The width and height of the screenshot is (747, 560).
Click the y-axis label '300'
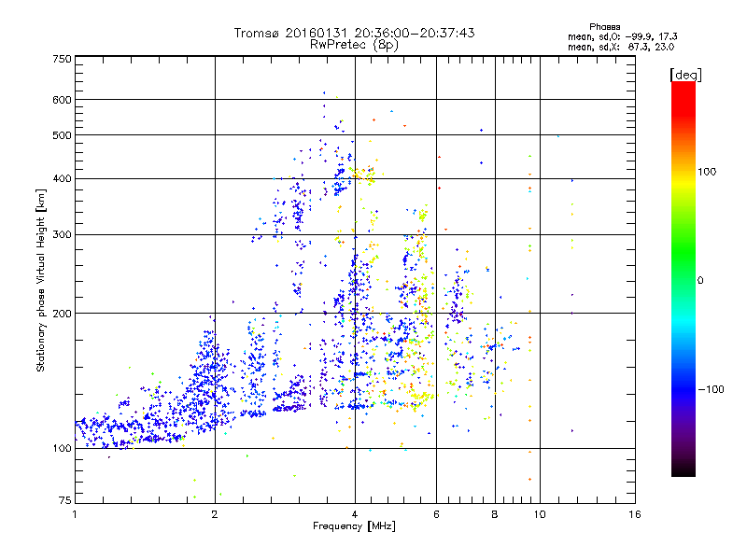click(x=62, y=235)
